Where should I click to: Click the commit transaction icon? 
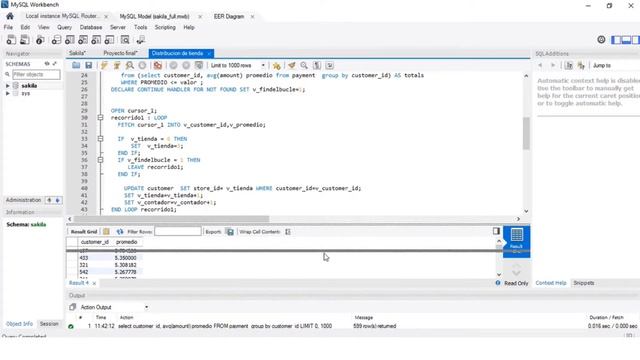(x=173, y=65)
